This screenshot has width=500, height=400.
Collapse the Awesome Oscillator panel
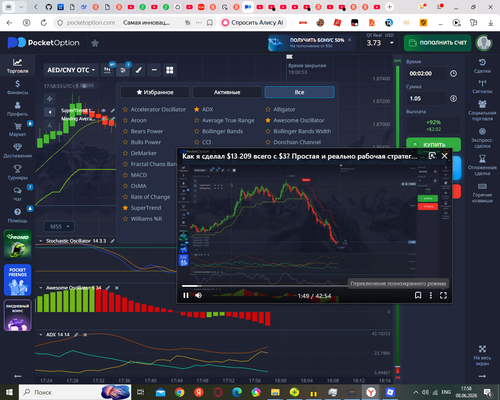click(41, 288)
